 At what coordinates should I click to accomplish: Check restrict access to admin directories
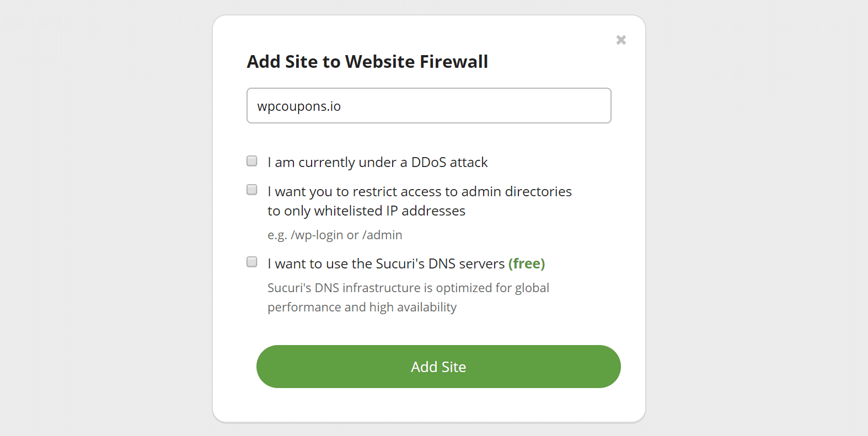(x=251, y=189)
